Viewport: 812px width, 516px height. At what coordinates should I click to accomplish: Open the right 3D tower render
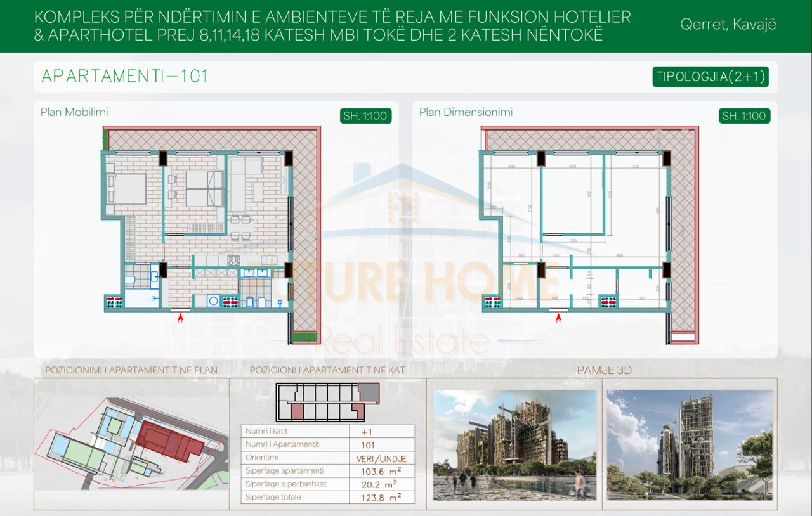point(690,445)
